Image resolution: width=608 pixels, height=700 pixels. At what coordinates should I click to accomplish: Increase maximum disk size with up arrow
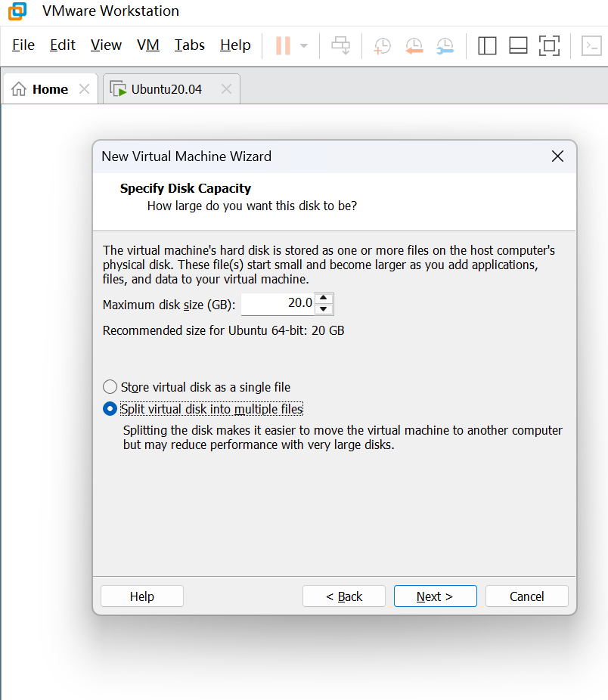pos(324,299)
